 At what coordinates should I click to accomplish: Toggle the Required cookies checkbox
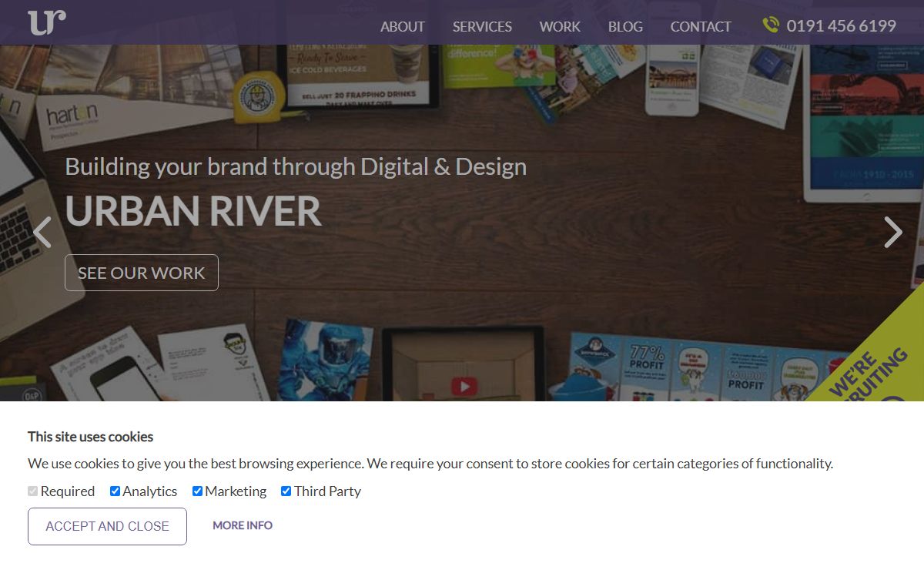coord(32,491)
